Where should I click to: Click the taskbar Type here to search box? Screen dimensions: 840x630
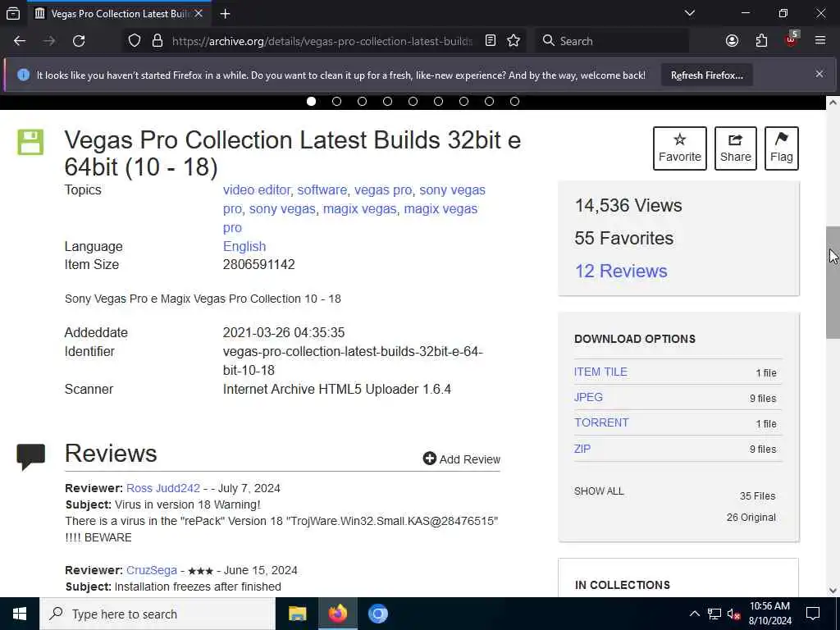(x=157, y=614)
